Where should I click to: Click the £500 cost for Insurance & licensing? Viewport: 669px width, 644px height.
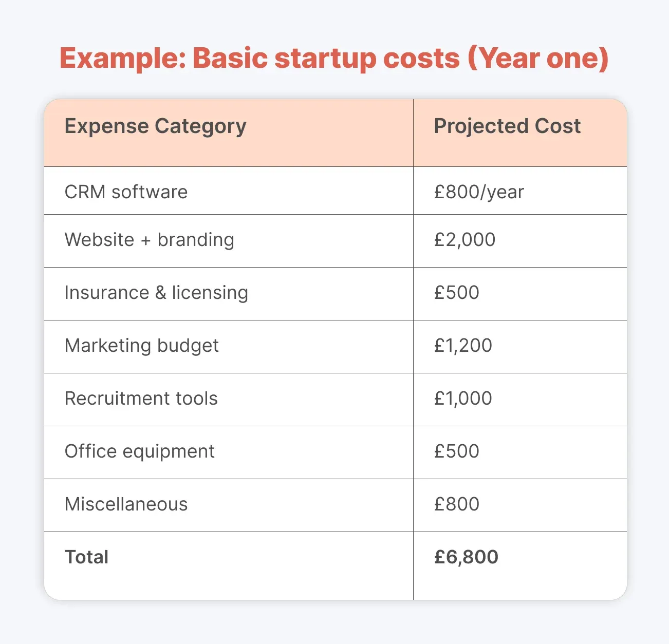[x=456, y=293]
